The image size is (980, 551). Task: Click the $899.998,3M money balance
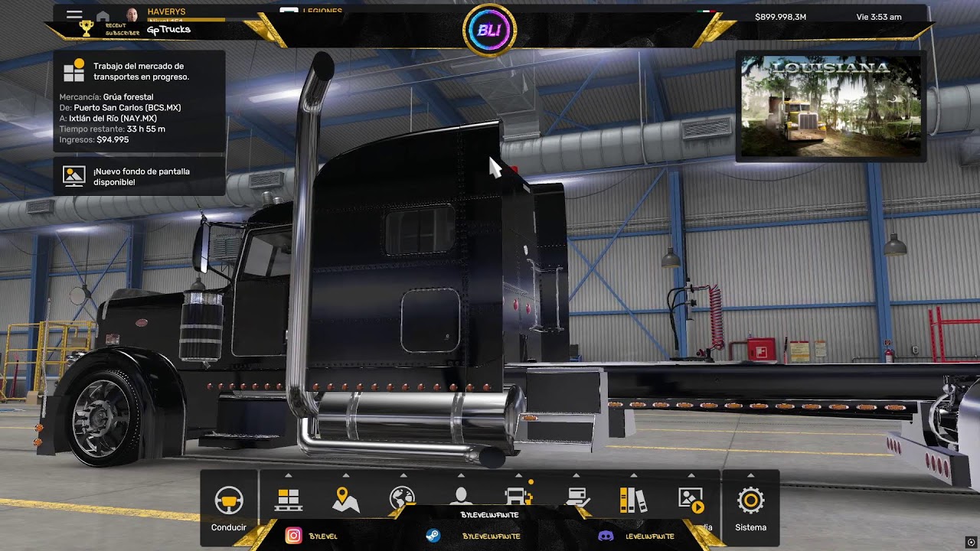click(780, 17)
